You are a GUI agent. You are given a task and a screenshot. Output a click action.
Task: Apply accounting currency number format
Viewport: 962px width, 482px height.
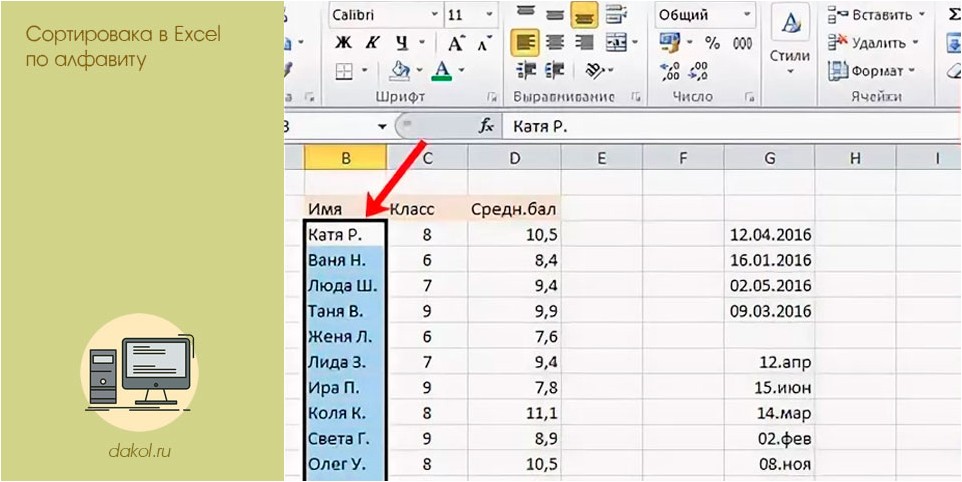click(668, 43)
